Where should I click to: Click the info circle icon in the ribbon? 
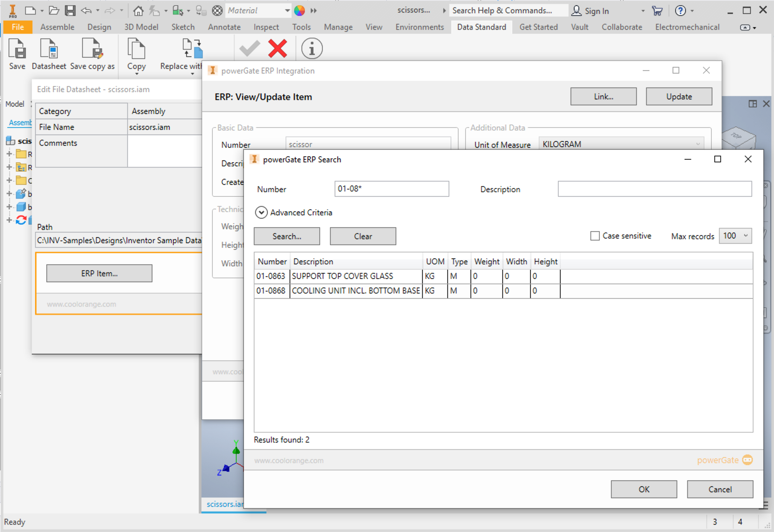coord(312,49)
